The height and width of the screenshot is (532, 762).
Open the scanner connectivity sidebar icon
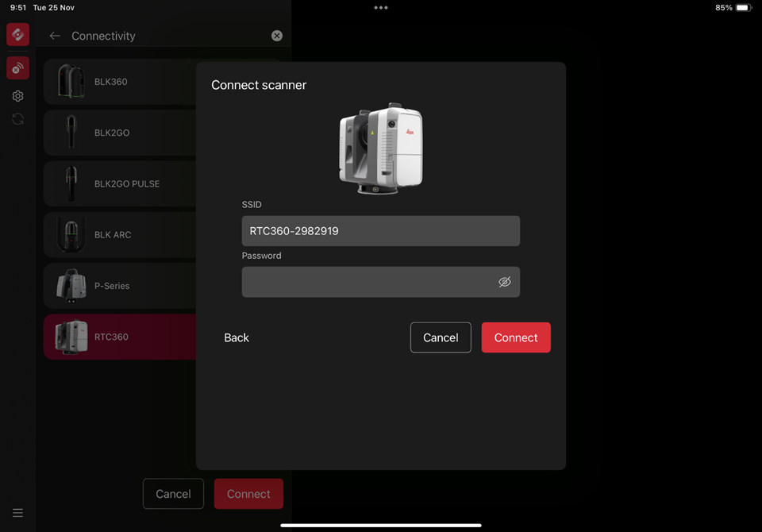coord(17,68)
